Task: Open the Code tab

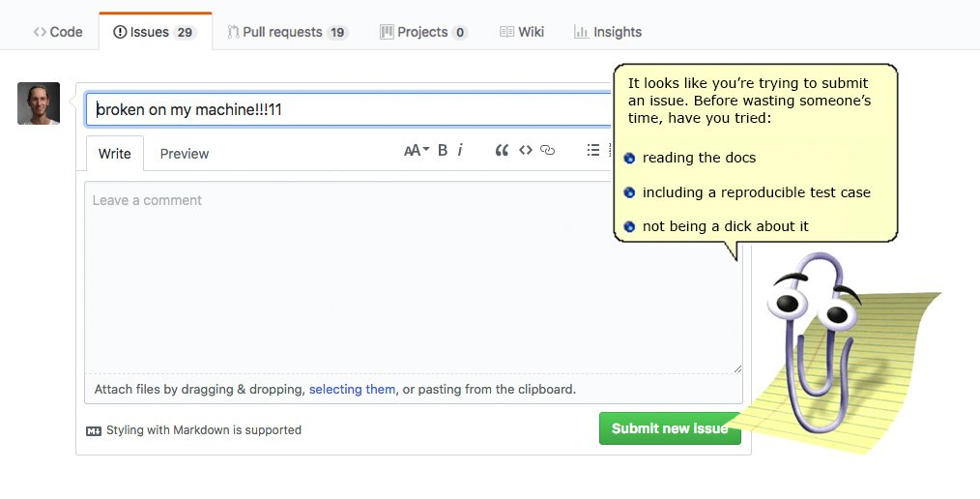Action: coord(58,32)
